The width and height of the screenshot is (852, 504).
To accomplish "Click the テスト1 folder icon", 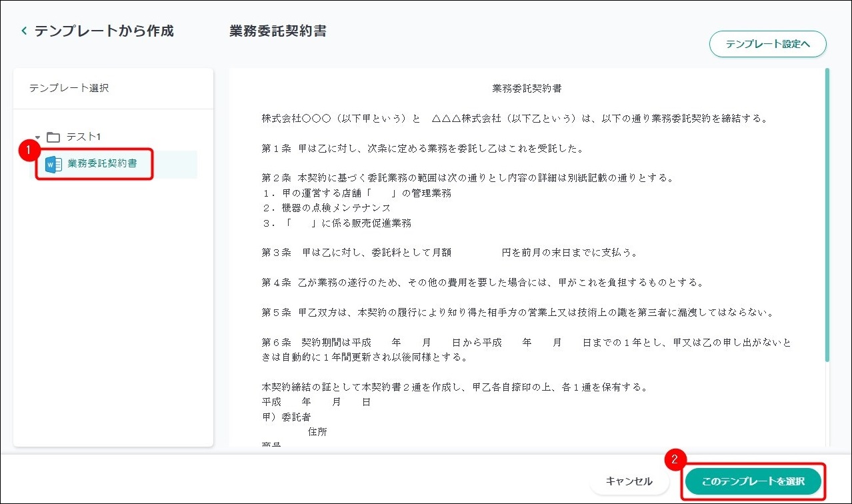I will (x=53, y=137).
